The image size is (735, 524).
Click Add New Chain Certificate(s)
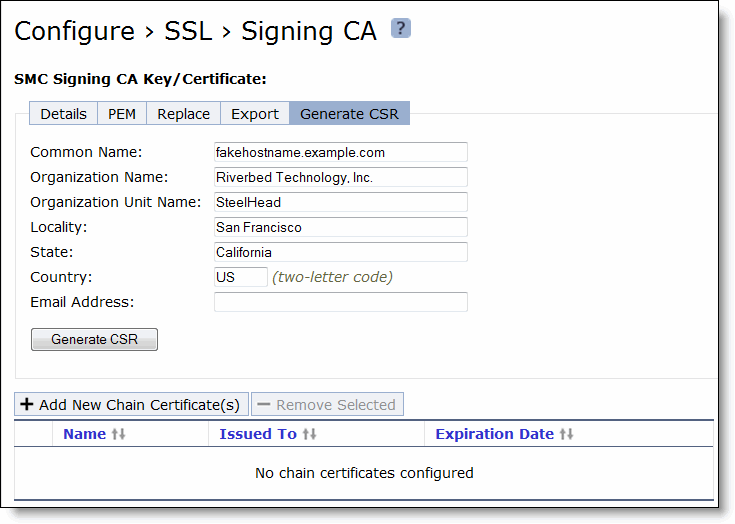(x=131, y=404)
